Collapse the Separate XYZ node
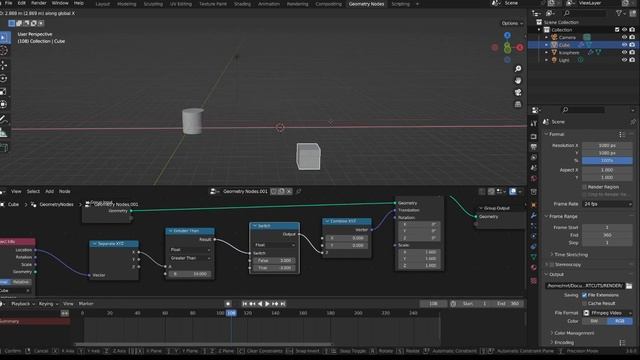 [x=94, y=244]
